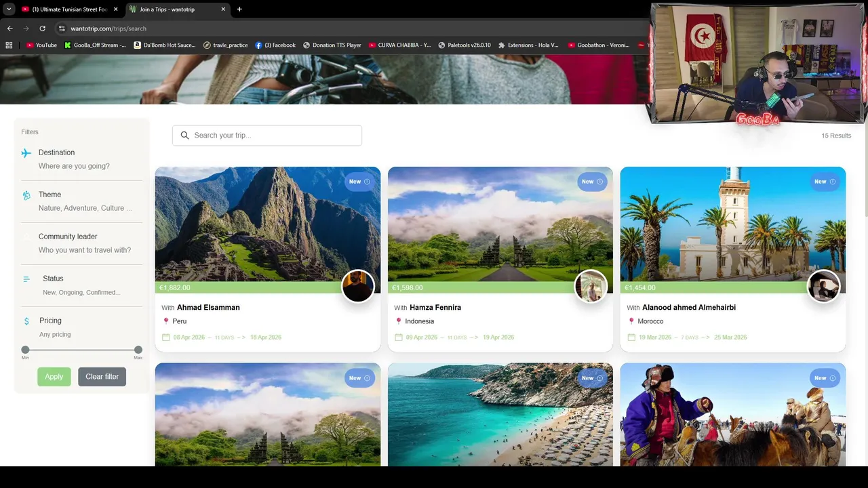868x488 pixels.
Task: Open the apps grid in bookmarks bar
Action: 9,45
